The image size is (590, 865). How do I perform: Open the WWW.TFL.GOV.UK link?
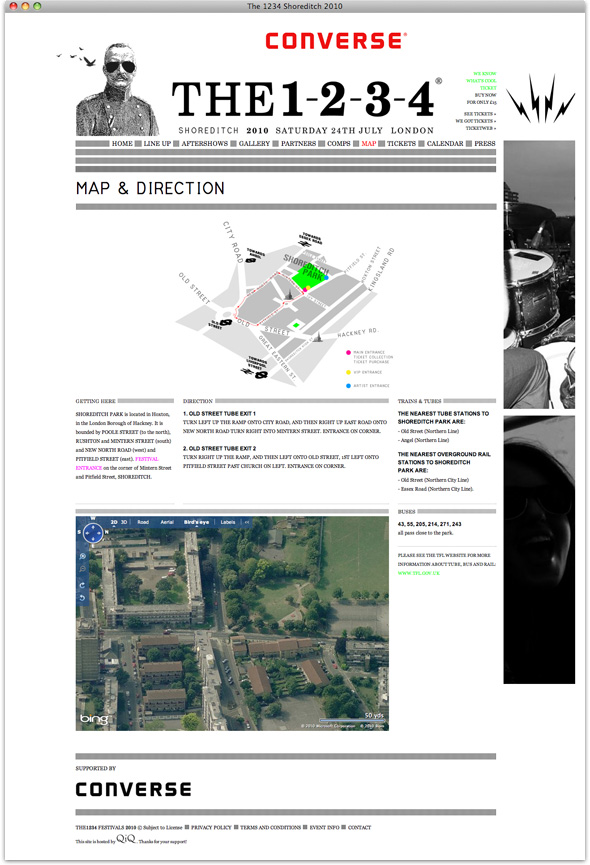(419, 573)
